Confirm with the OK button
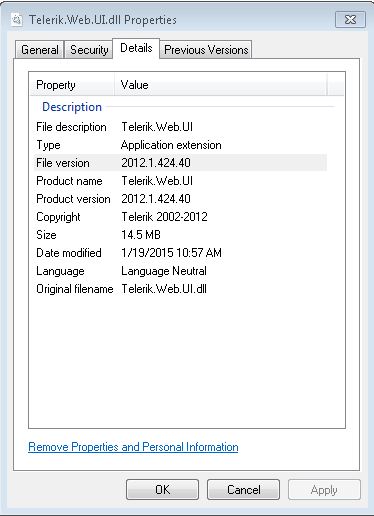Image resolution: width=374 pixels, height=516 pixels. (x=162, y=490)
